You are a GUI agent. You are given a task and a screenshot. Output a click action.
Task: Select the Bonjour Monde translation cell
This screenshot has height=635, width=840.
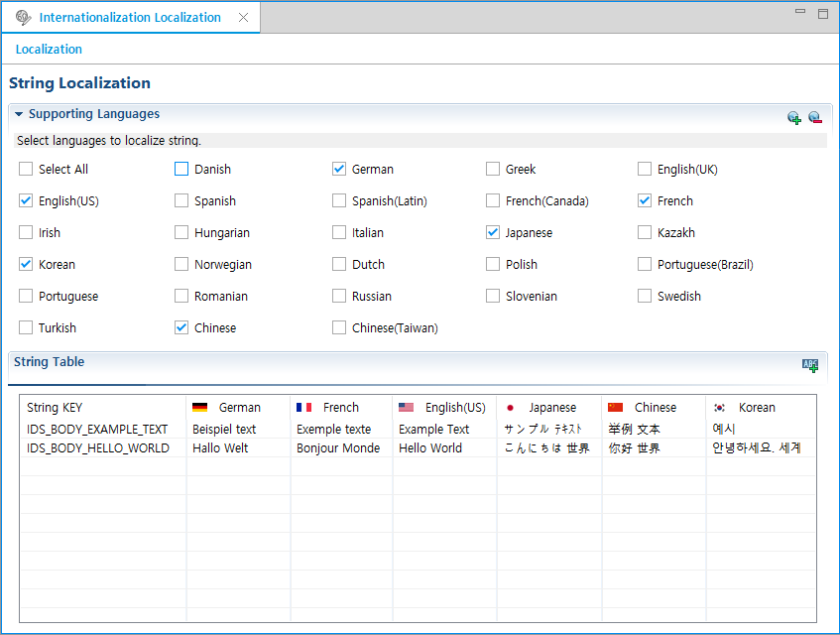(337, 447)
